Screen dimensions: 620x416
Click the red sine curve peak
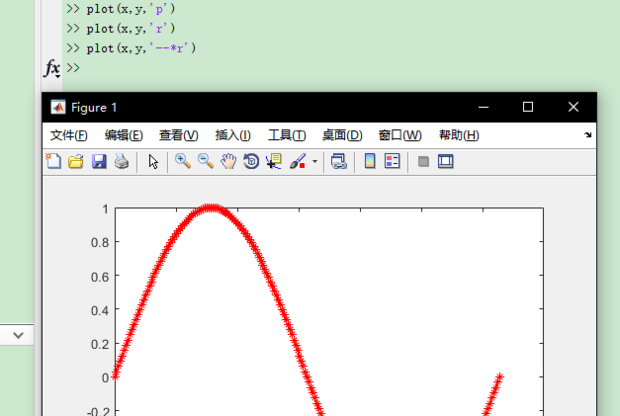(212, 208)
